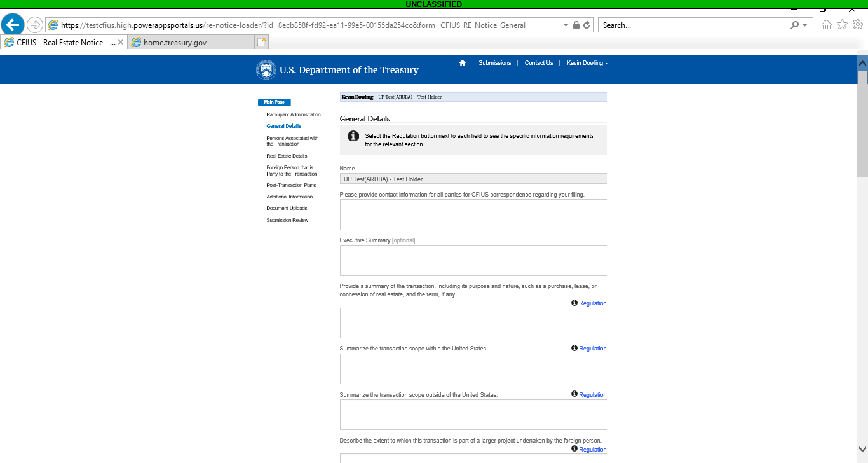Expand the address bar autocomplete dropdown
The width and height of the screenshot is (868, 463).
tap(566, 25)
